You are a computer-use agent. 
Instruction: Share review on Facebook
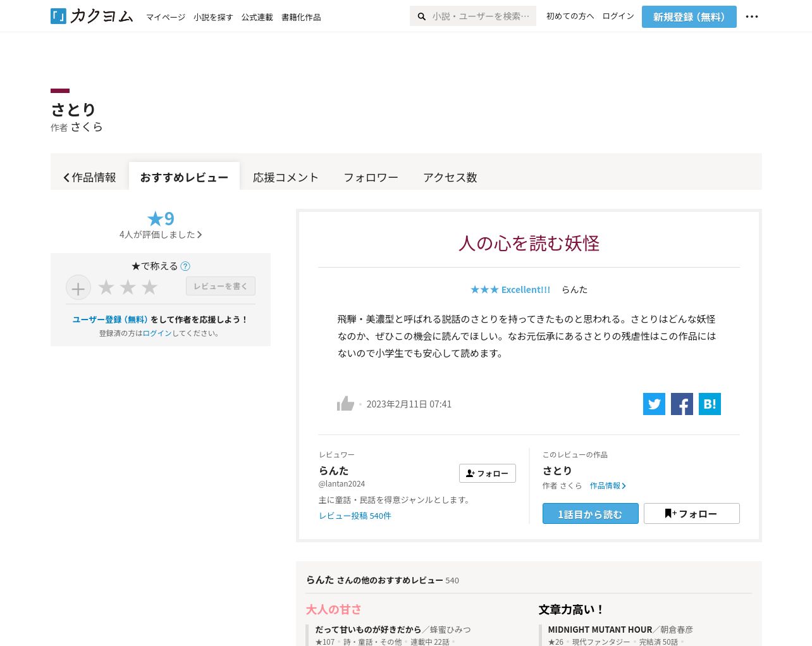click(x=682, y=404)
